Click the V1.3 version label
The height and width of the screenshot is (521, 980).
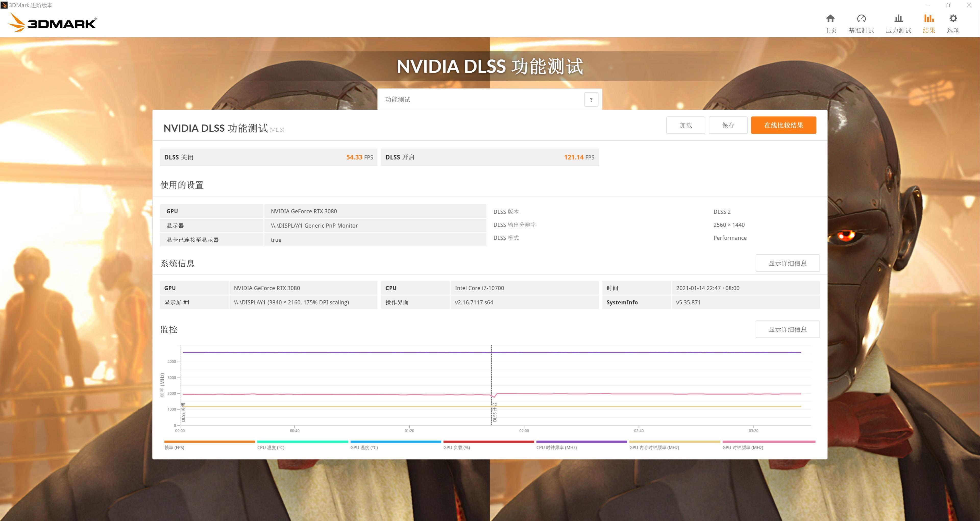click(277, 130)
